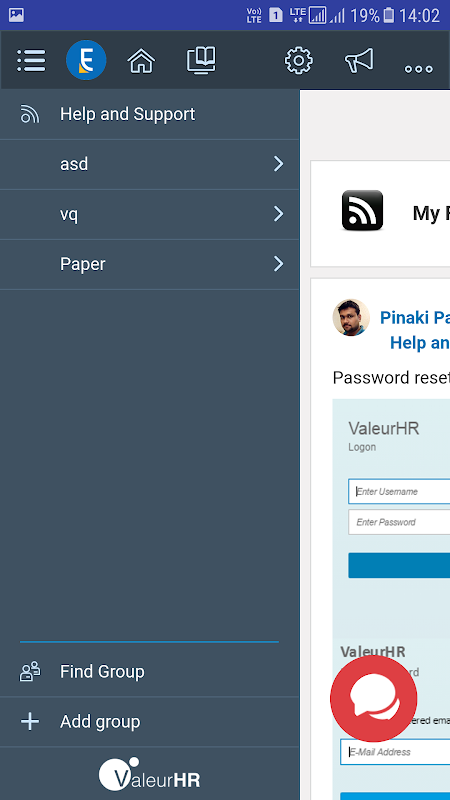Click the Find Group people icon
Screen dimensions: 450x800
point(30,671)
